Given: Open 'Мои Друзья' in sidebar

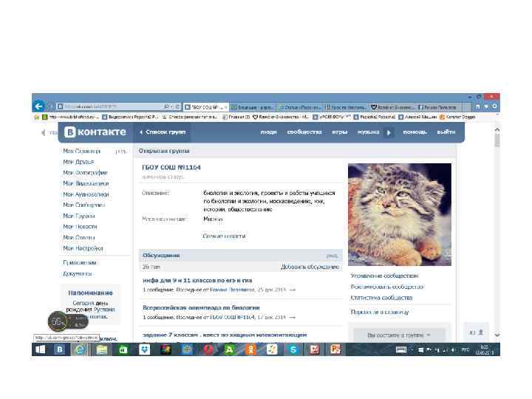Looking at the screenshot, I should (x=78, y=162).
